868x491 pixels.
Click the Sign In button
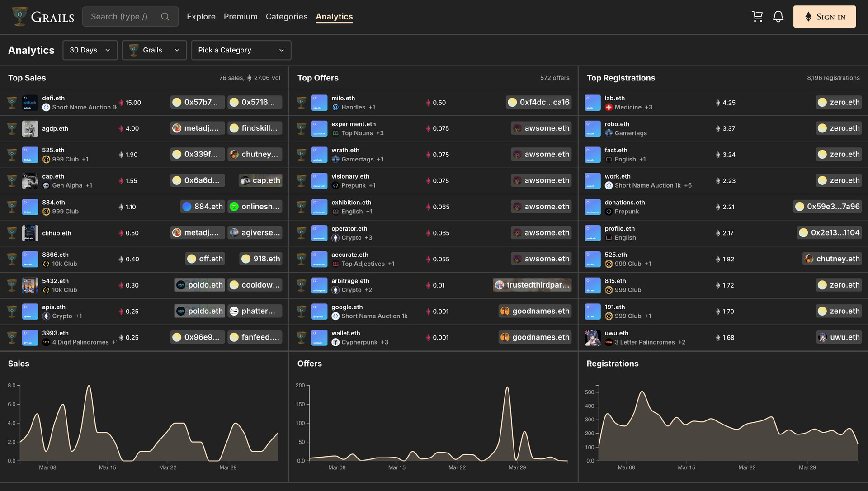click(x=824, y=17)
